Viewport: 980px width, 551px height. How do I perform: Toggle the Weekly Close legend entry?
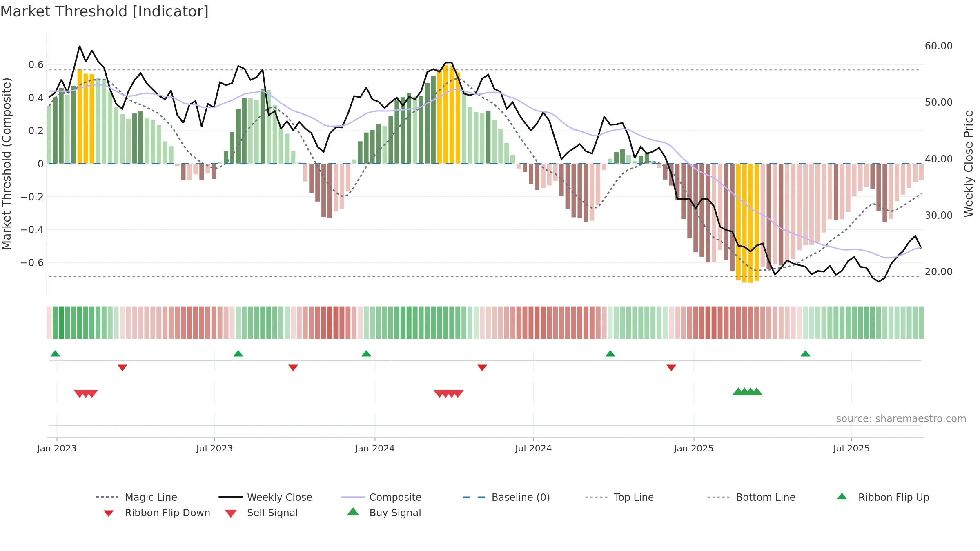coord(265,497)
